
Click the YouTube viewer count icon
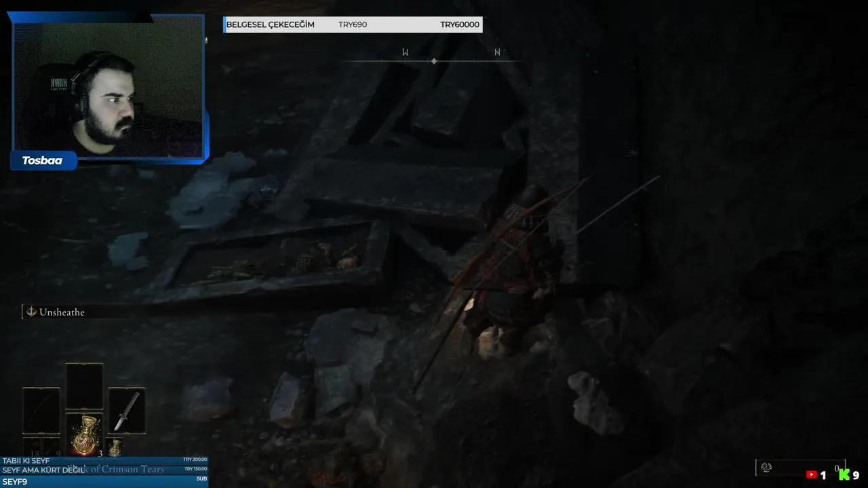point(811,475)
